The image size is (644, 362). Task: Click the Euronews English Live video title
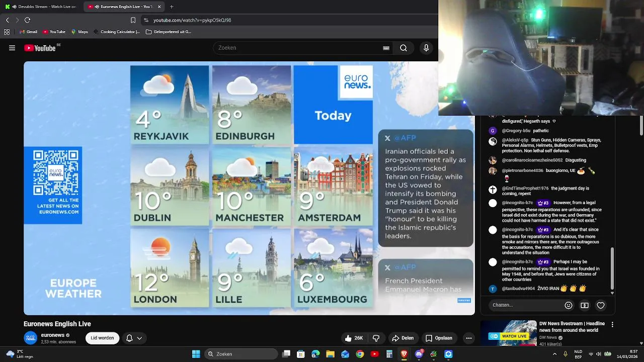pos(57,324)
